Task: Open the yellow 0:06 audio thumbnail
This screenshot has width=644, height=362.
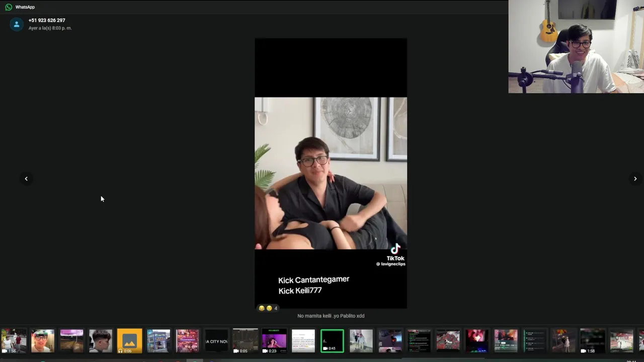Action: [129, 341]
